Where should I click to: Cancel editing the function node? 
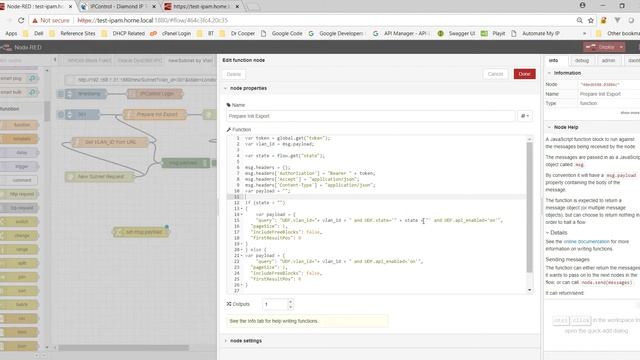pyautogui.click(x=495, y=74)
